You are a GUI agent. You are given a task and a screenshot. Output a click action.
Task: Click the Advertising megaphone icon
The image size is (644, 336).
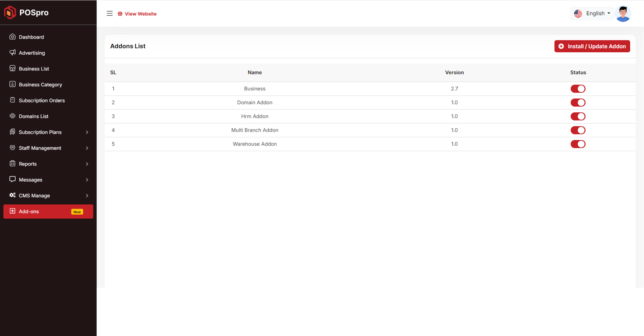pos(13,52)
